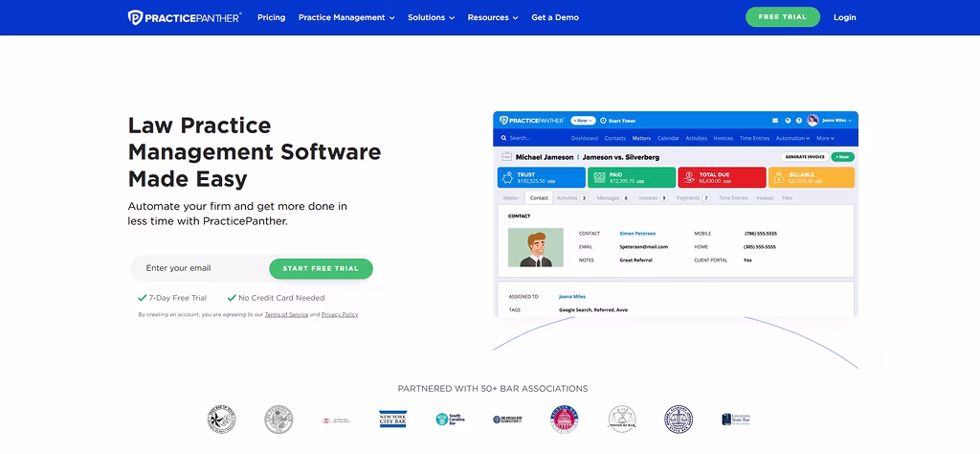Expand the Solutions dropdown
The image size is (980, 454).
[431, 17]
